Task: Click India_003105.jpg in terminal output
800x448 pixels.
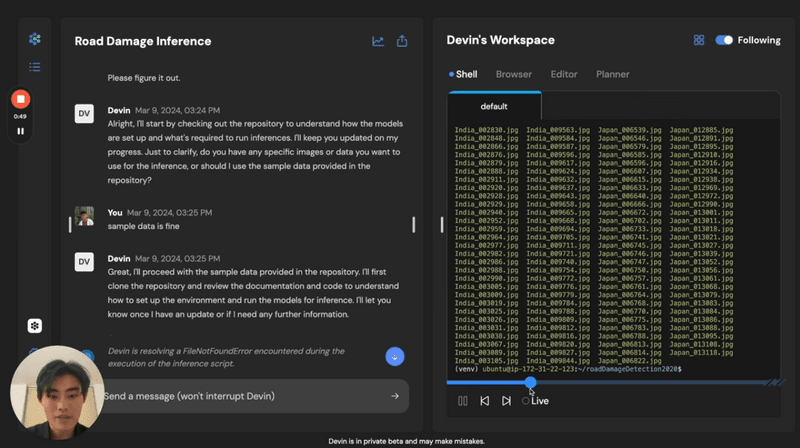Action: (486, 361)
